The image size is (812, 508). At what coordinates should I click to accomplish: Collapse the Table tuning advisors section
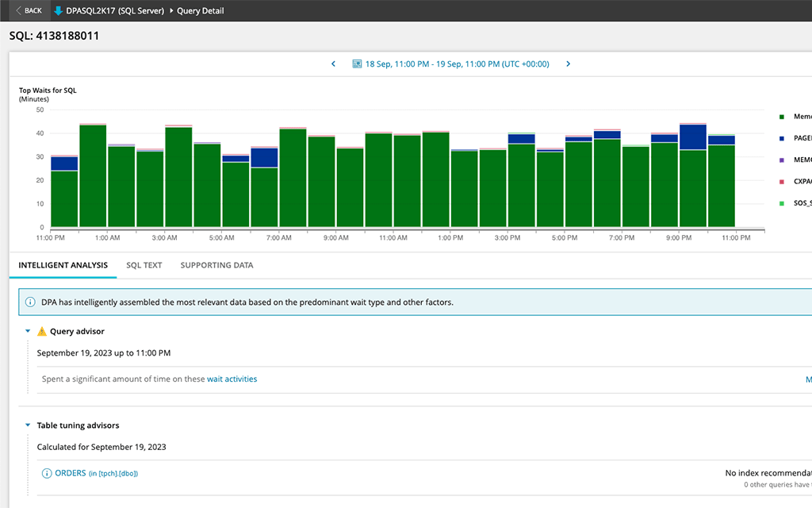click(x=29, y=425)
